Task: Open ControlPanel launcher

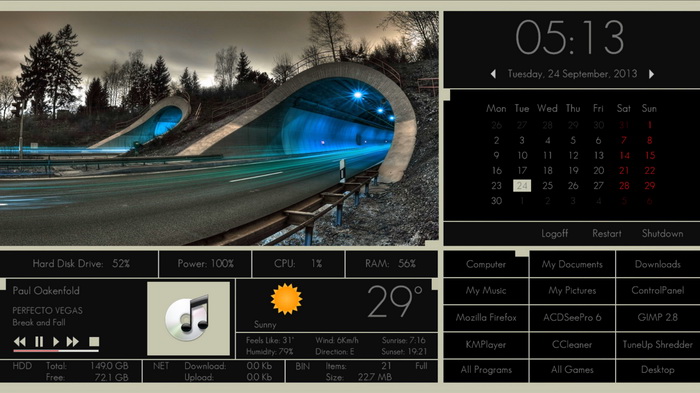Action: (658, 291)
